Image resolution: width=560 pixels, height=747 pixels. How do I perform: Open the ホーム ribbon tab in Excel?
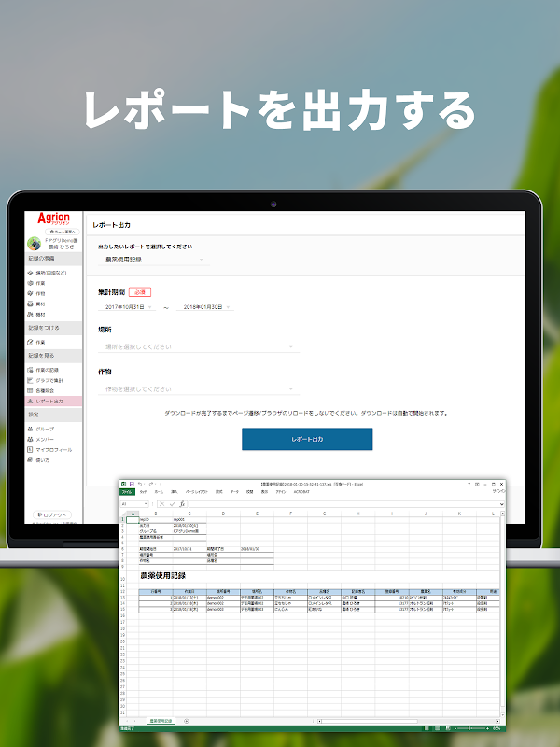pyautogui.click(x=159, y=492)
